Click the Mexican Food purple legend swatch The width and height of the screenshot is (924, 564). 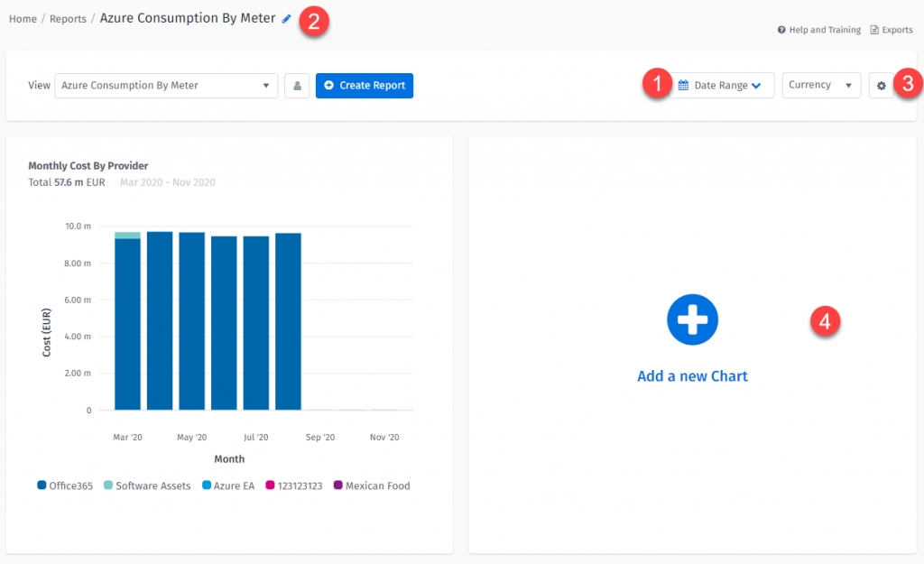(x=338, y=485)
